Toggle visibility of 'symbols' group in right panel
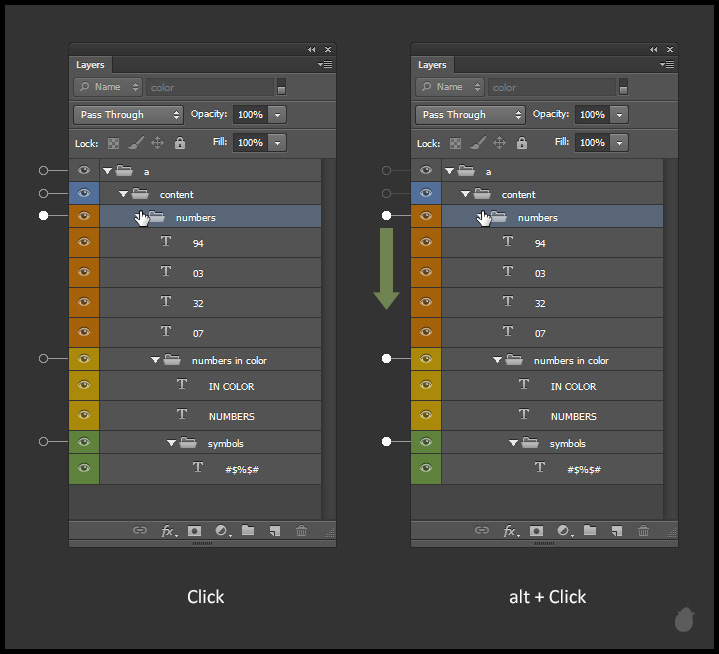This screenshot has height=654, width=719. point(426,443)
